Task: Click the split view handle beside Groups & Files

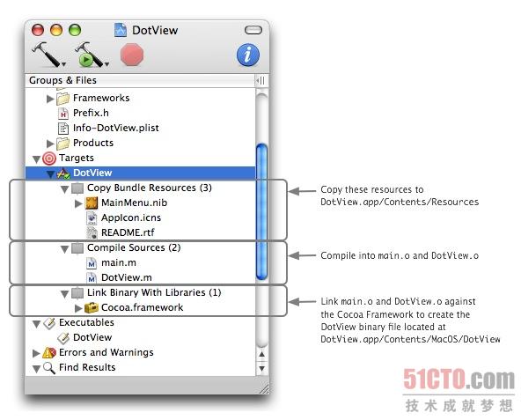Action: pyautogui.click(x=261, y=80)
